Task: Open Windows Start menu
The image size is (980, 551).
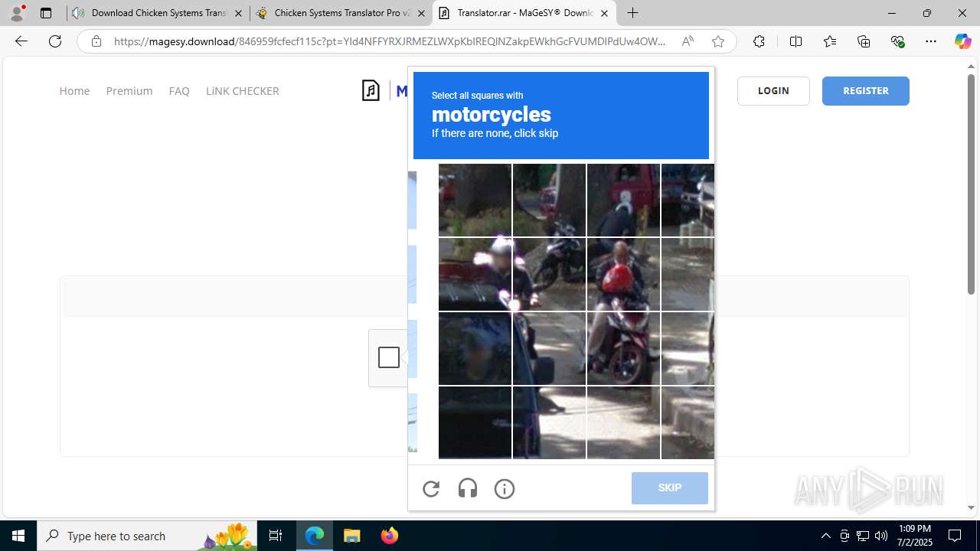Action: point(18,536)
